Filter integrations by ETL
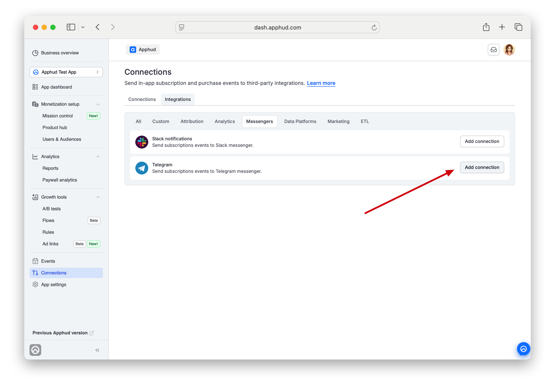This screenshot has width=555, height=392. pos(365,121)
